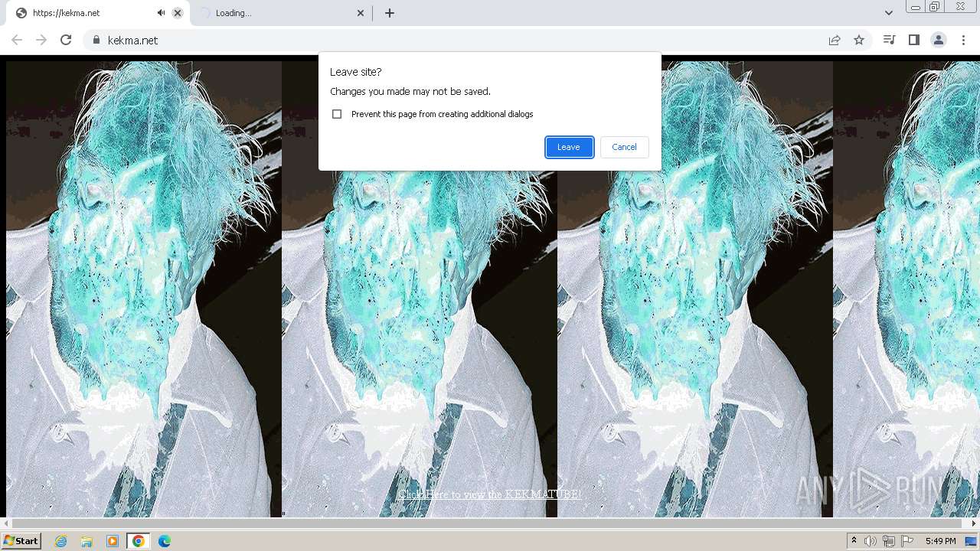Open the Windows Start menu

(21, 541)
